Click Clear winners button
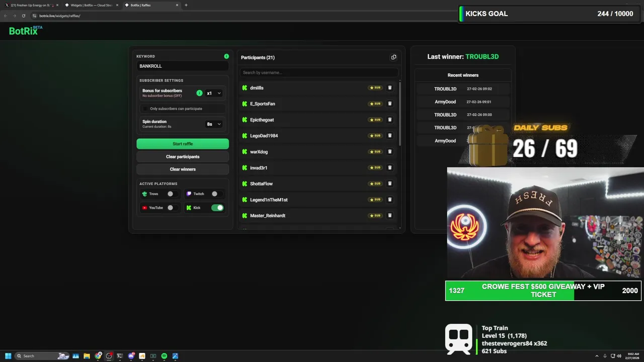This screenshot has height=362, width=644. click(x=183, y=169)
